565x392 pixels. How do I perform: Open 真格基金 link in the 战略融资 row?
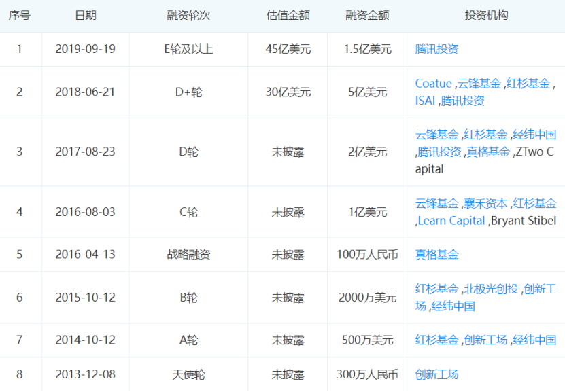[x=436, y=255]
